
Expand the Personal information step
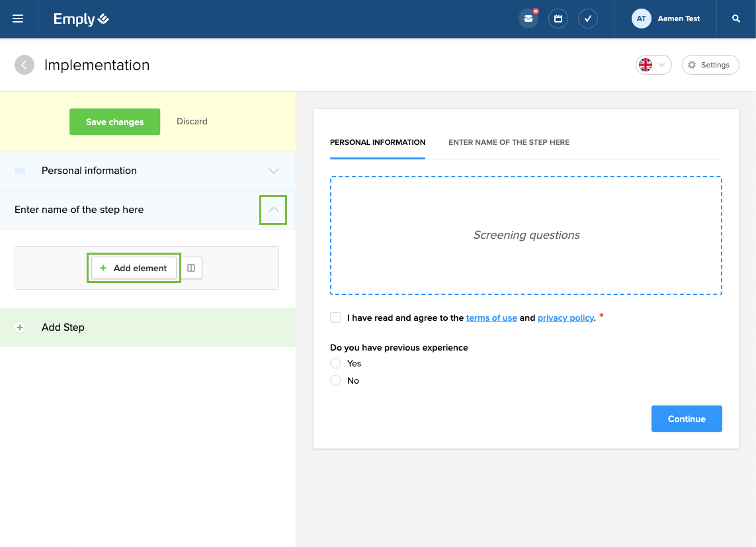point(273,171)
